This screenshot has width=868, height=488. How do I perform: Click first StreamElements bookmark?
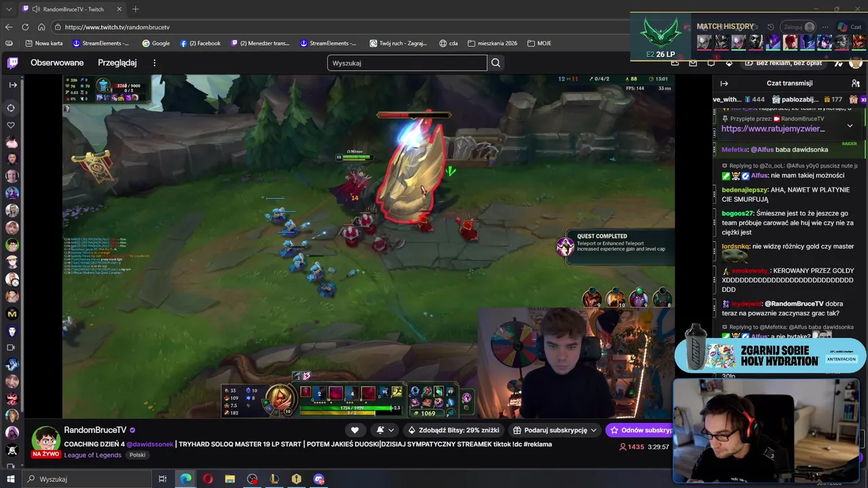coord(100,43)
